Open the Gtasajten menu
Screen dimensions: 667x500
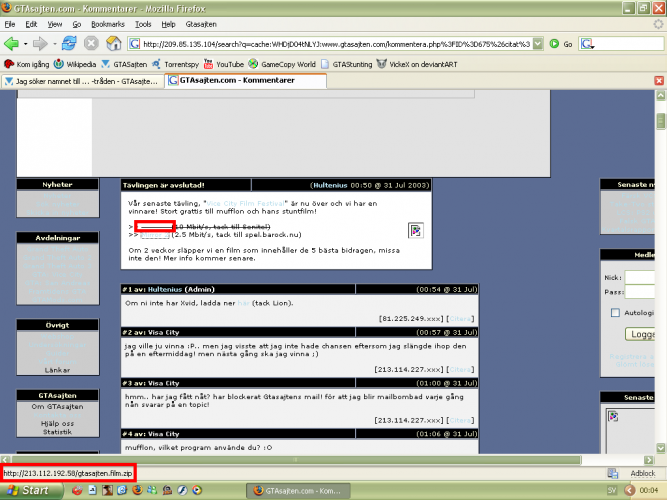[201, 24]
